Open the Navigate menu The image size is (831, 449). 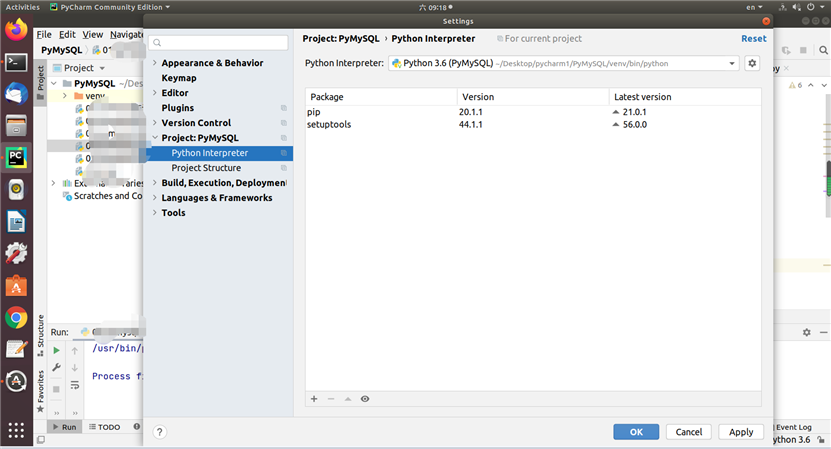(x=126, y=34)
